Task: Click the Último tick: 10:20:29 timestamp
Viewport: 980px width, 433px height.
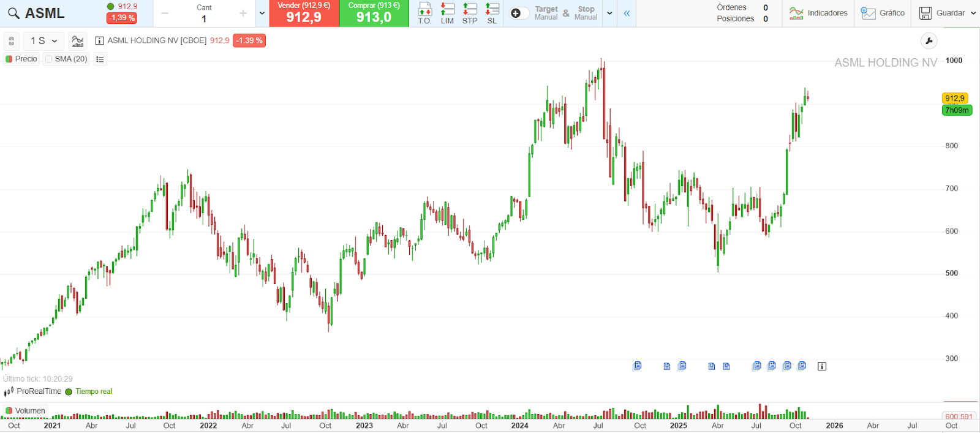Action: coord(38,379)
